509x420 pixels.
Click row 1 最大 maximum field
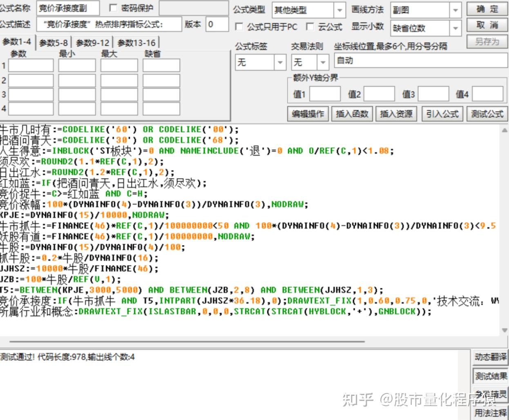point(119,65)
